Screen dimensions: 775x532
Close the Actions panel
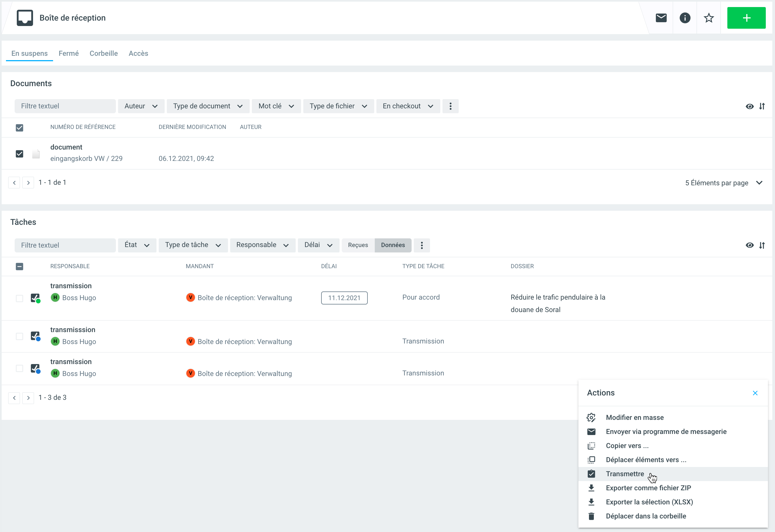point(755,393)
